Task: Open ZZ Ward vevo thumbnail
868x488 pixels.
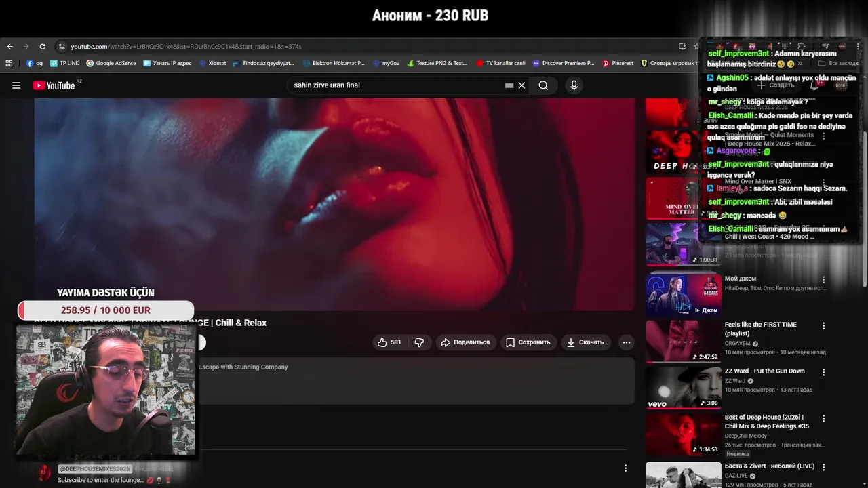Action: pyautogui.click(x=683, y=387)
